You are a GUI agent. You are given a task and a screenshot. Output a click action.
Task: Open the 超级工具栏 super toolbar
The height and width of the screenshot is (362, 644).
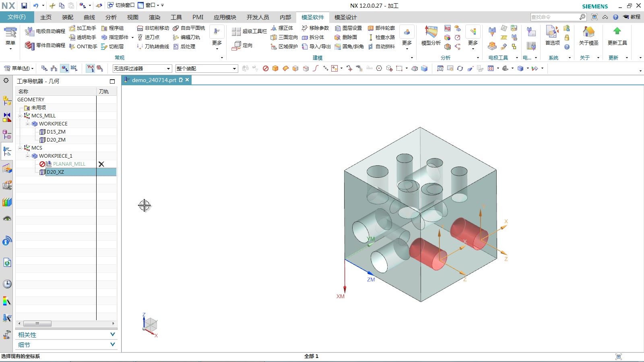(250, 31)
